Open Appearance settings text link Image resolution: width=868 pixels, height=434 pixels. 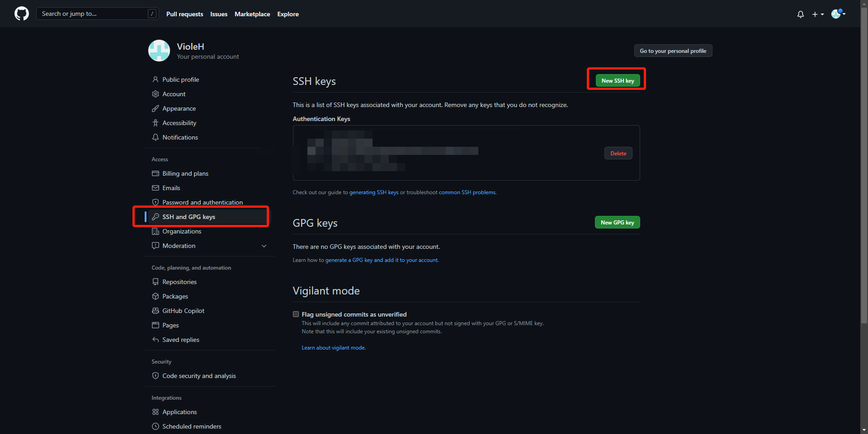pyautogui.click(x=179, y=108)
